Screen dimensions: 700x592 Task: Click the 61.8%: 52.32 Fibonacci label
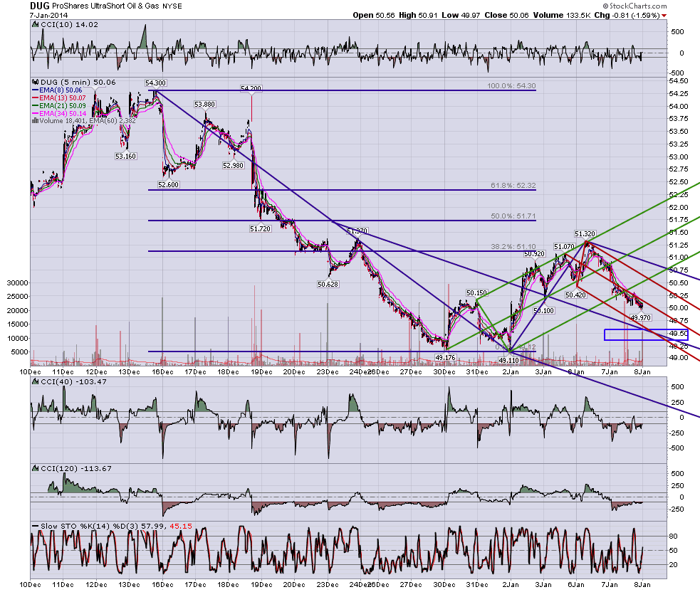click(x=513, y=185)
